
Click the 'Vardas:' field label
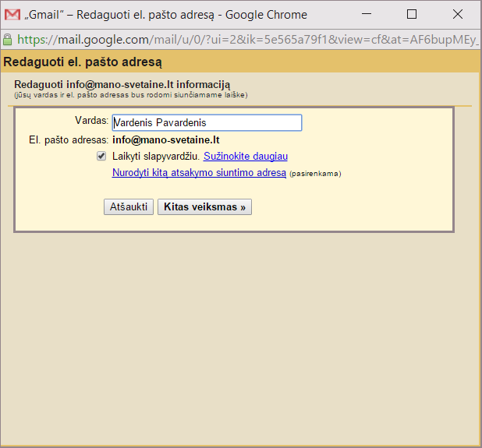tap(91, 122)
